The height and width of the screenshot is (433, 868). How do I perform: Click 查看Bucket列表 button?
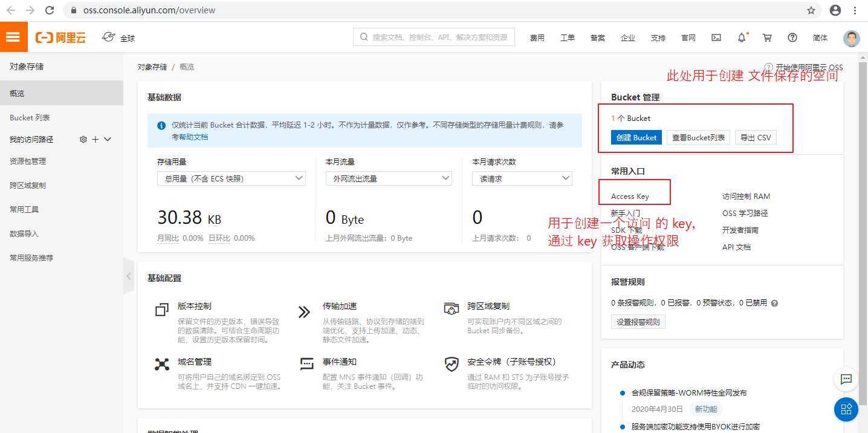[x=699, y=137]
